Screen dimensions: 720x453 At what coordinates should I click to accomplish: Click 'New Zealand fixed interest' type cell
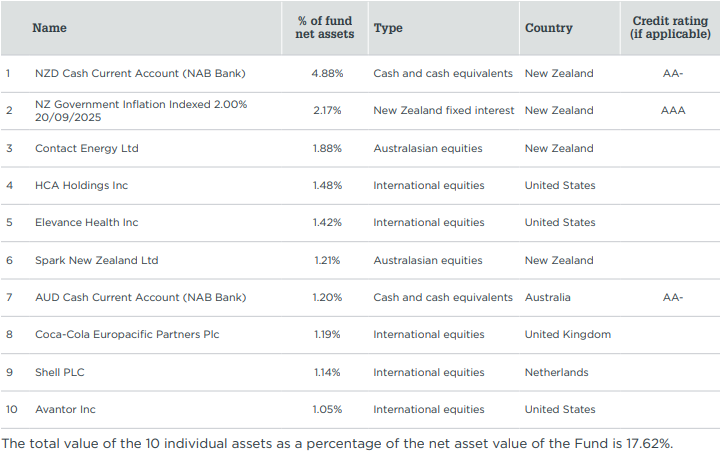pos(443,110)
